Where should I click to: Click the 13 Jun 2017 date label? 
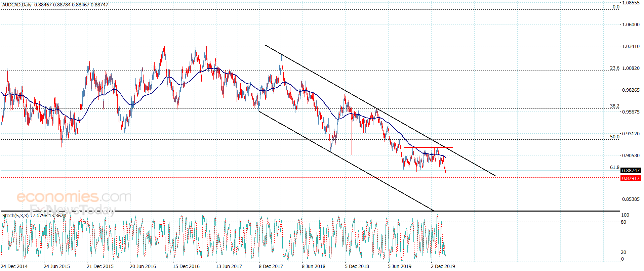tap(229, 266)
